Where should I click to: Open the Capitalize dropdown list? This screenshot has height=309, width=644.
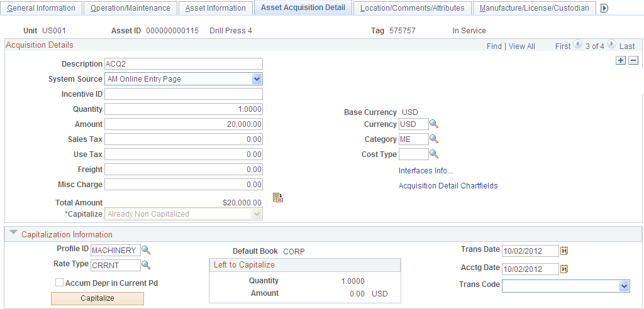coord(257,214)
